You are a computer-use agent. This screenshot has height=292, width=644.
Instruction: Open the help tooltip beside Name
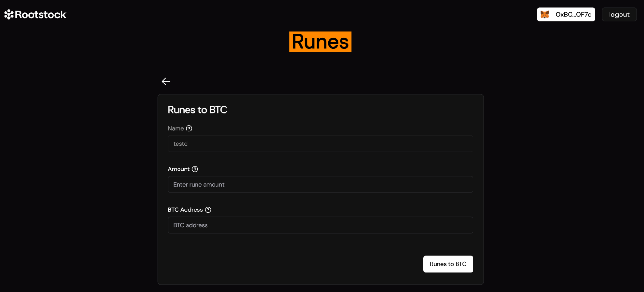tap(189, 128)
